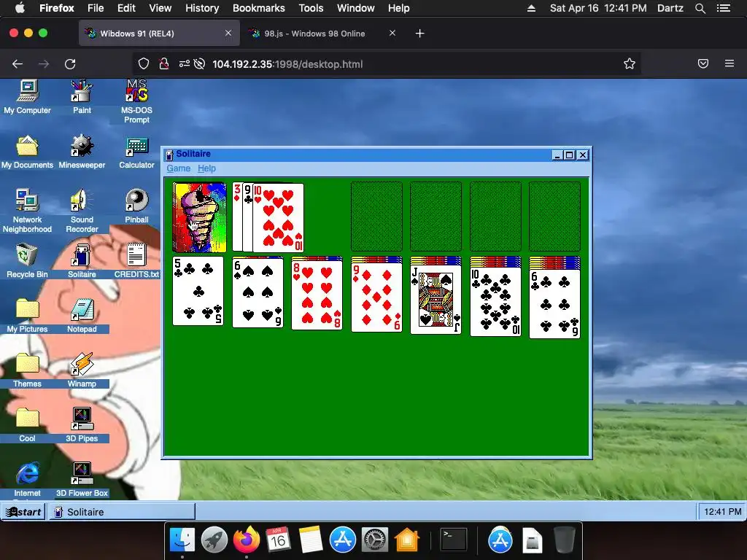Click the start button on the taskbar

[23, 512]
